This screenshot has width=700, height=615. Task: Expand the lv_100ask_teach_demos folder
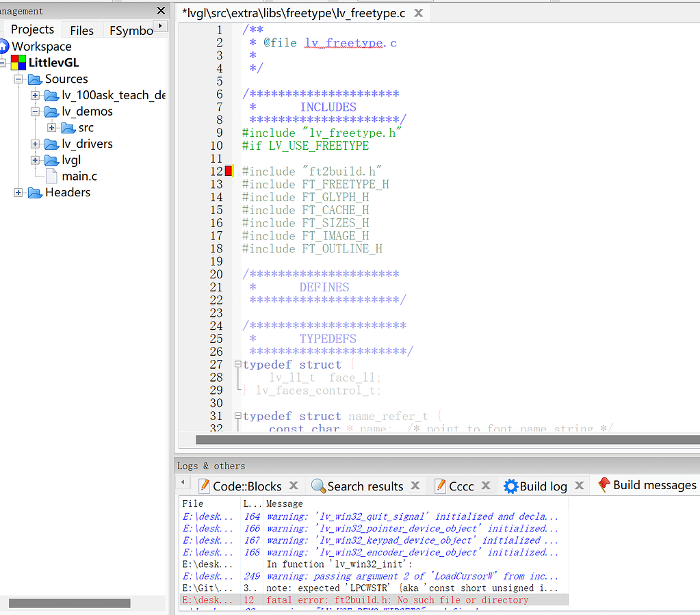point(35,96)
